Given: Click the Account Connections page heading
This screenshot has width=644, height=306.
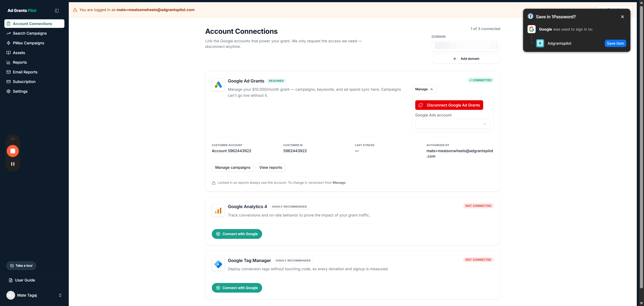Looking at the screenshot, I should [x=241, y=31].
